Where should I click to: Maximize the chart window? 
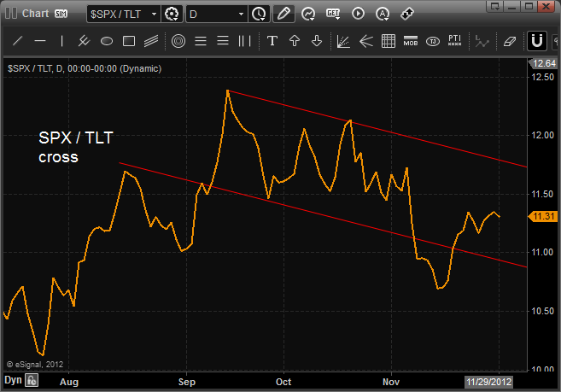[x=529, y=6]
